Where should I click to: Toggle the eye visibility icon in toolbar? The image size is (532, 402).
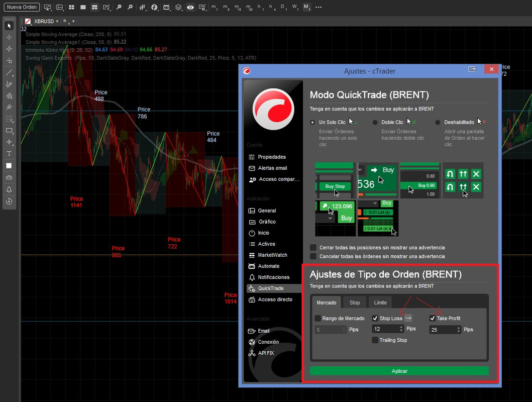click(190, 7)
